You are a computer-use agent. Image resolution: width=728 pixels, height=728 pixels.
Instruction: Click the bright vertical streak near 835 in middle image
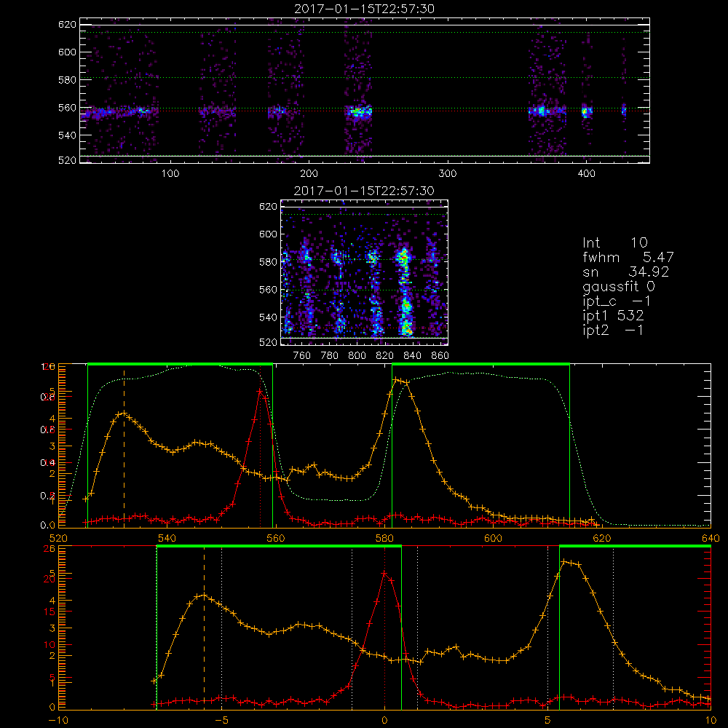[x=405, y=292]
